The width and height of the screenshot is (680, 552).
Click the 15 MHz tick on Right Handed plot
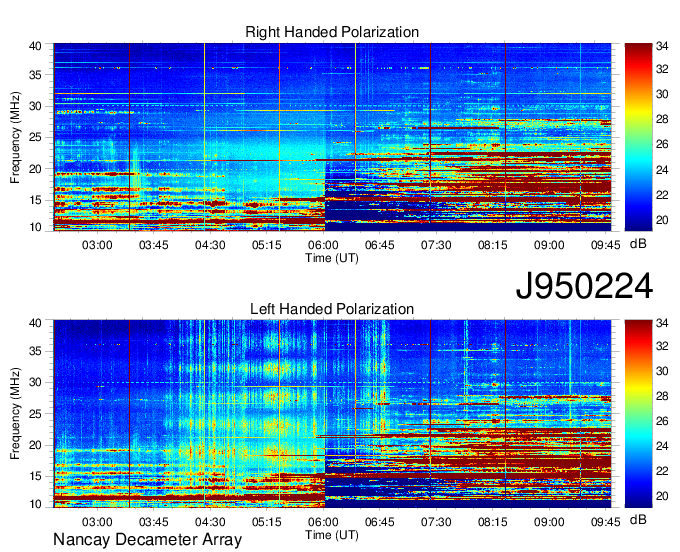36,200
